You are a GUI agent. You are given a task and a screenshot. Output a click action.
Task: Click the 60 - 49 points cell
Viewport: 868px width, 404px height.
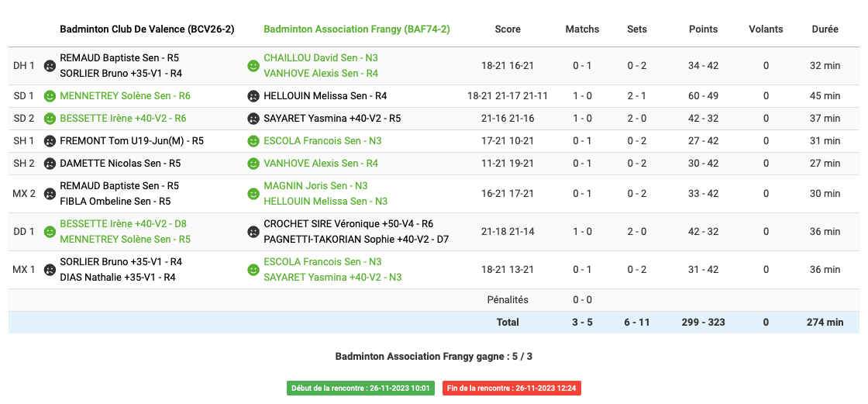click(x=703, y=96)
